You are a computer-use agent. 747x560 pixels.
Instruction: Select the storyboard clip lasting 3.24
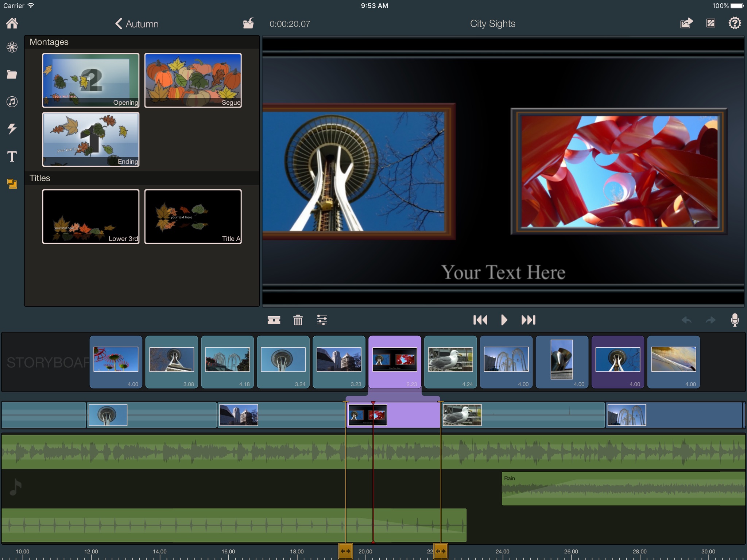point(283,362)
